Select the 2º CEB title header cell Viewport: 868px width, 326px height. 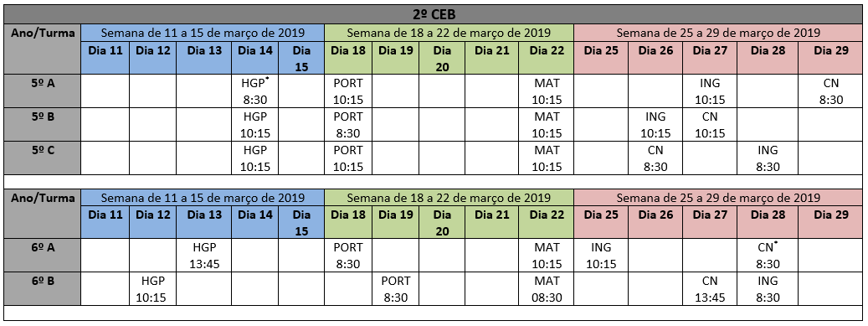[x=434, y=13]
